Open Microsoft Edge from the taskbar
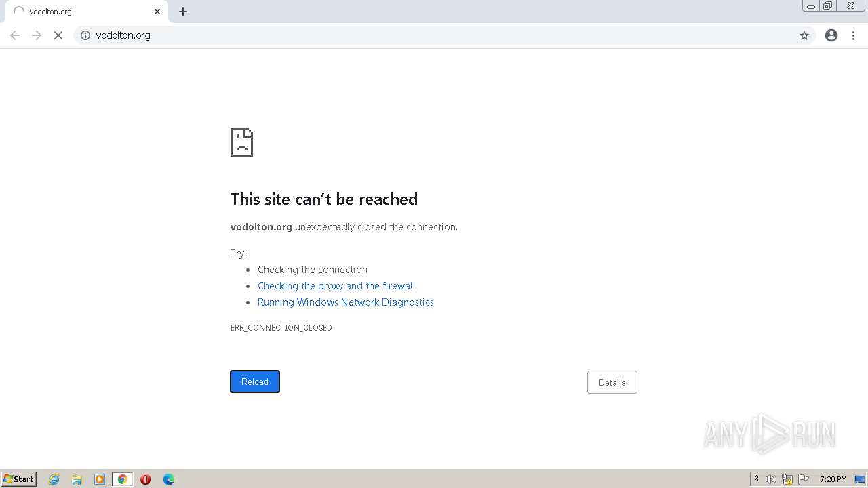868x488 pixels. 169,479
